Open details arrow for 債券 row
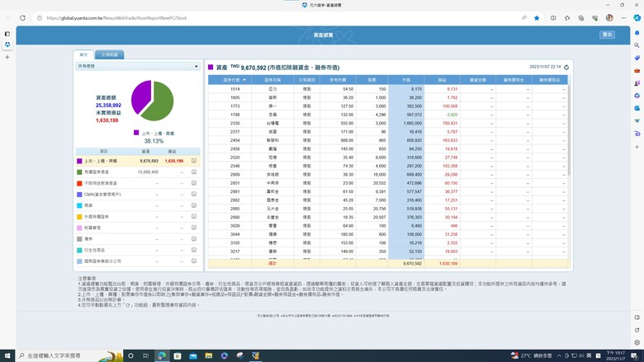 click(194, 238)
